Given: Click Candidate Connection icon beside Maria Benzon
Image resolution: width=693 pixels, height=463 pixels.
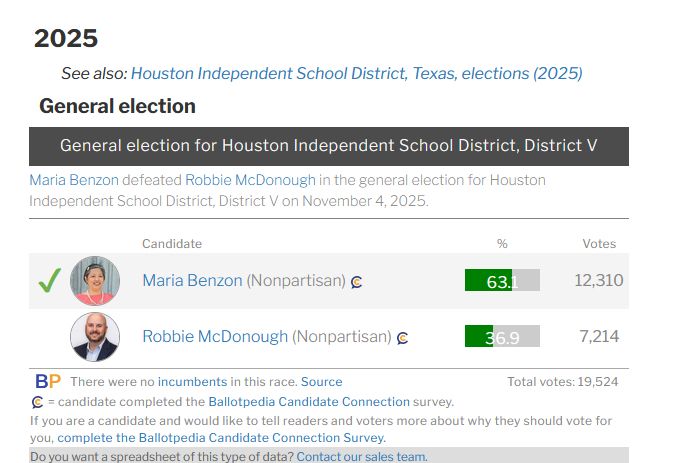Looking at the screenshot, I should point(357,282).
